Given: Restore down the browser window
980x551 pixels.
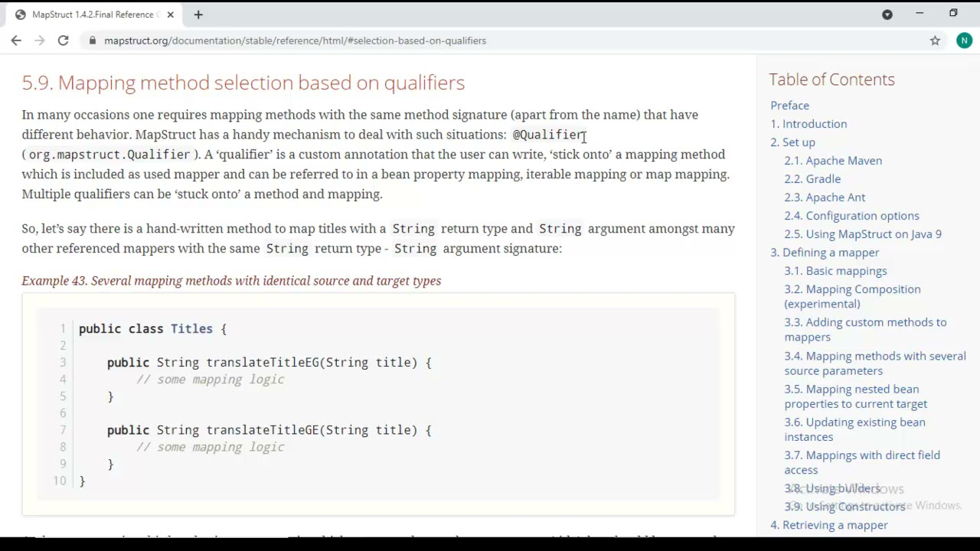Looking at the screenshot, I should (x=953, y=13).
